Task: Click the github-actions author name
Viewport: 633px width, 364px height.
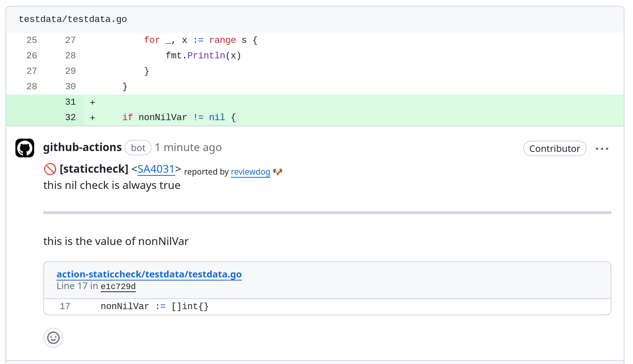Action: (x=82, y=148)
